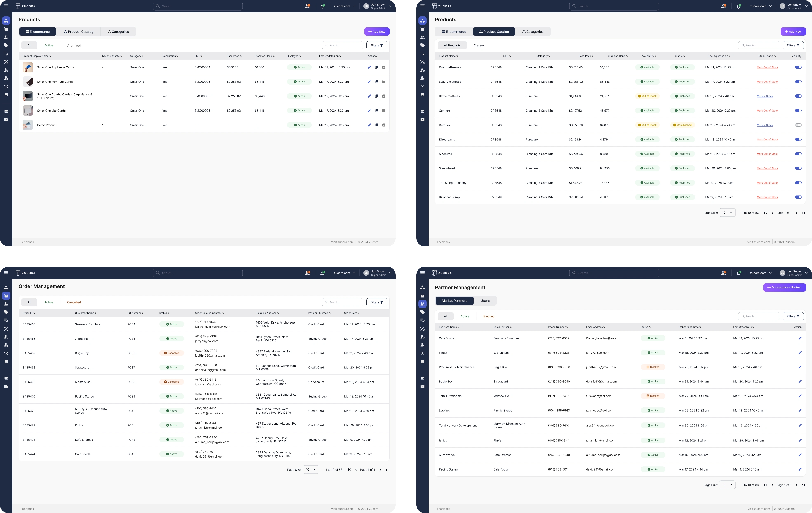Switch to the Users tab
Image resolution: width=812 pixels, height=513 pixels.
click(485, 301)
